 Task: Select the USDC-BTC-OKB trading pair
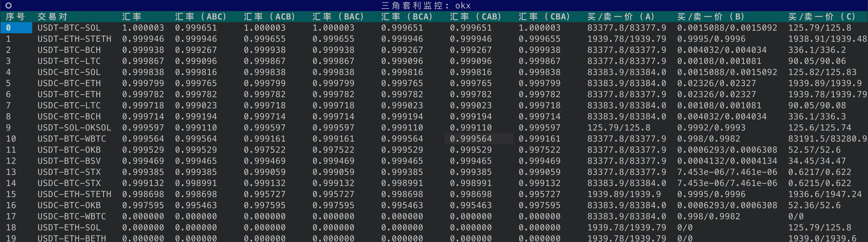click(x=69, y=205)
